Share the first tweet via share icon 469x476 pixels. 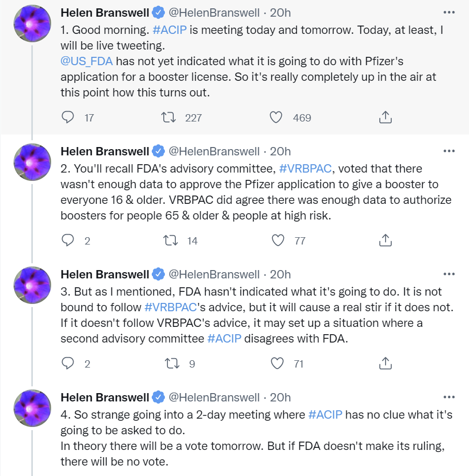385,117
